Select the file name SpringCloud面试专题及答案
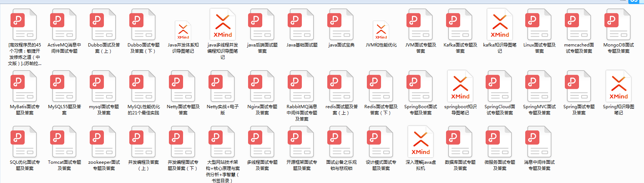Screen dimensions: 644x183 [500, 110]
